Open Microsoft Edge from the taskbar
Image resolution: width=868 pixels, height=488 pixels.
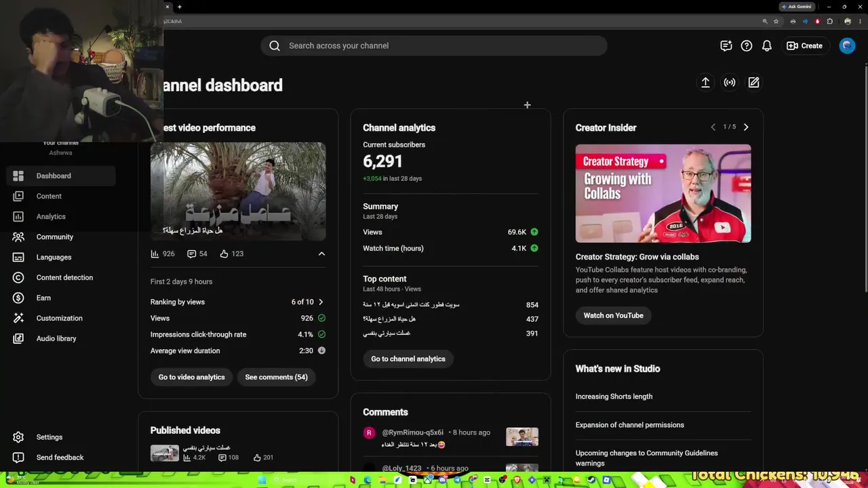368,480
